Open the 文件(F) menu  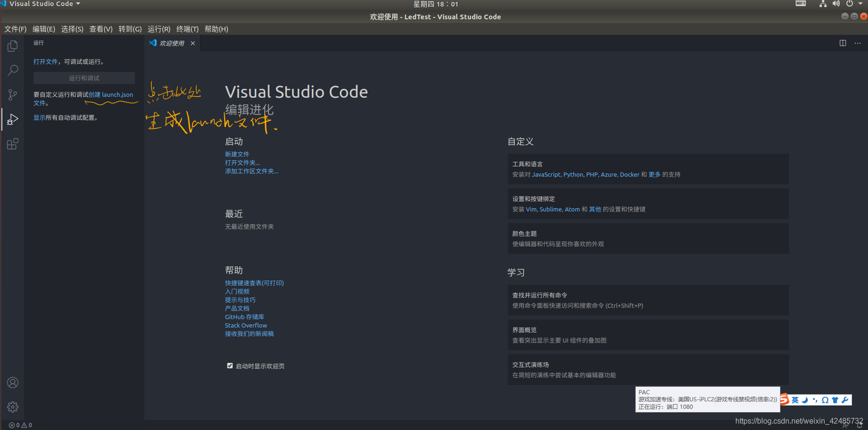16,29
